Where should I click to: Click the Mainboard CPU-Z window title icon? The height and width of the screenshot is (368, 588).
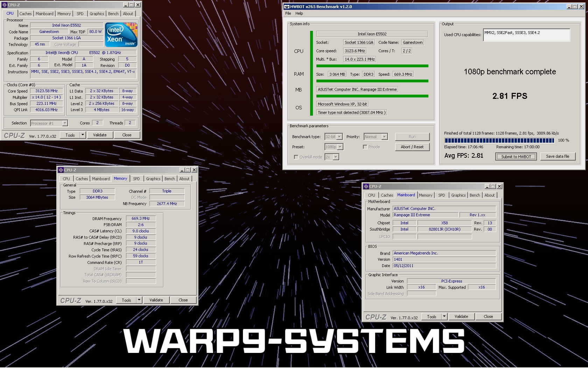(366, 186)
